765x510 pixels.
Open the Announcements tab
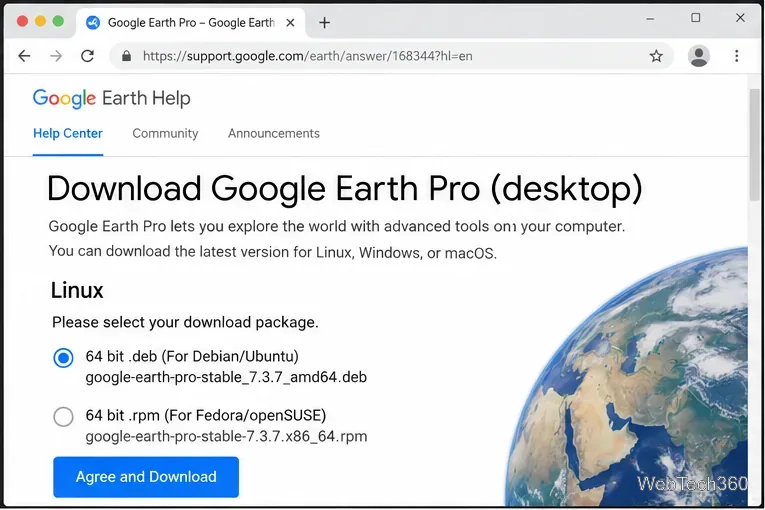coord(274,133)
